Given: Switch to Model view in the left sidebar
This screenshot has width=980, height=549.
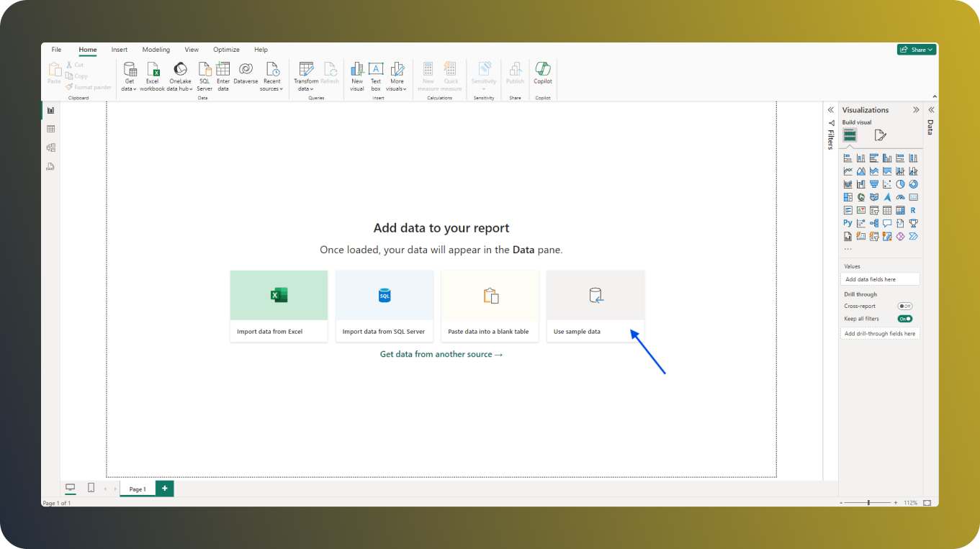Looking at the screenshot, I should [50, 147].
